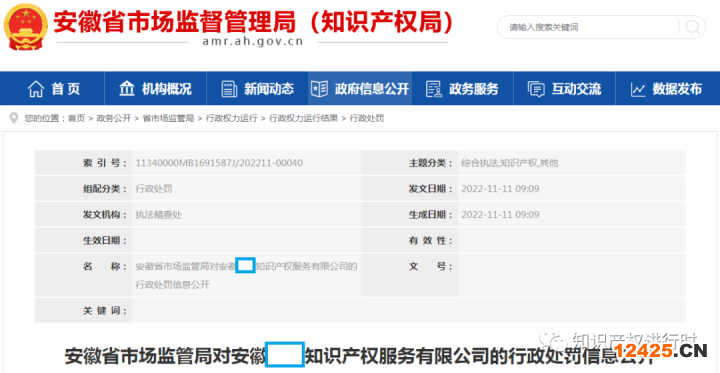
Task: Open the 机构概况 navigation menu item
Action: point(155,89)
